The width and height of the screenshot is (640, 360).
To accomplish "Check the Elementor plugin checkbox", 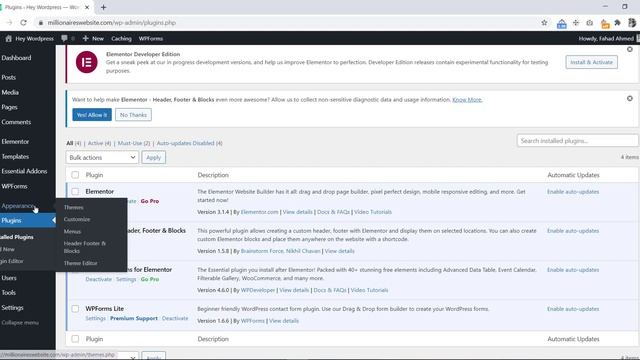I will coord(75,191).
